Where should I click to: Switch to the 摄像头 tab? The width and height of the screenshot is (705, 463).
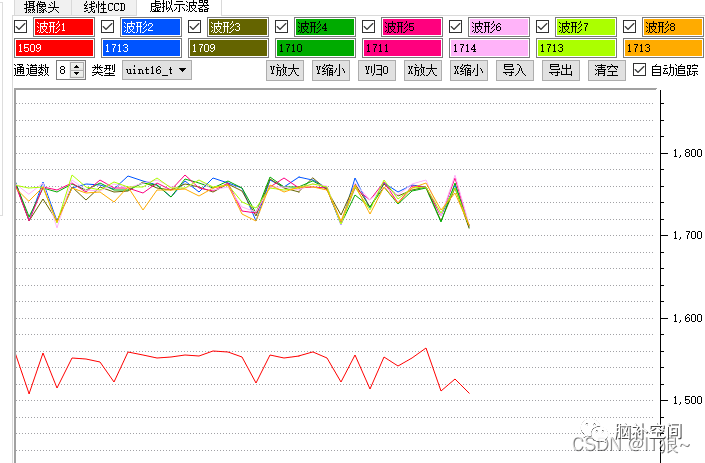(41, 6)
